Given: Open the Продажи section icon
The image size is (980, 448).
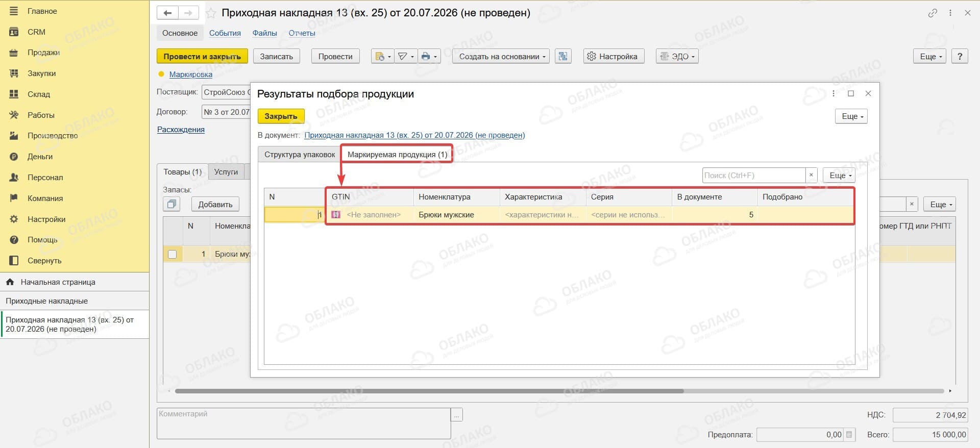Looking at the screenshot, I should (14, 53).
